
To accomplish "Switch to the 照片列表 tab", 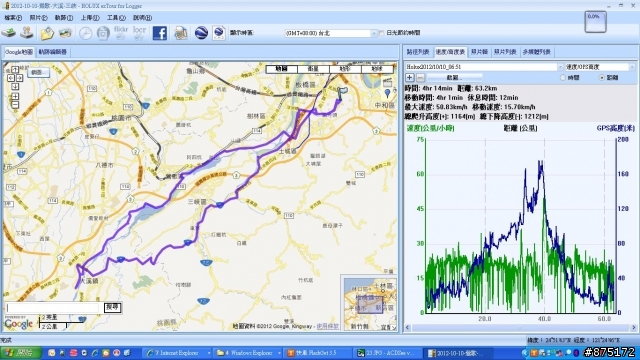I will 505,52.
